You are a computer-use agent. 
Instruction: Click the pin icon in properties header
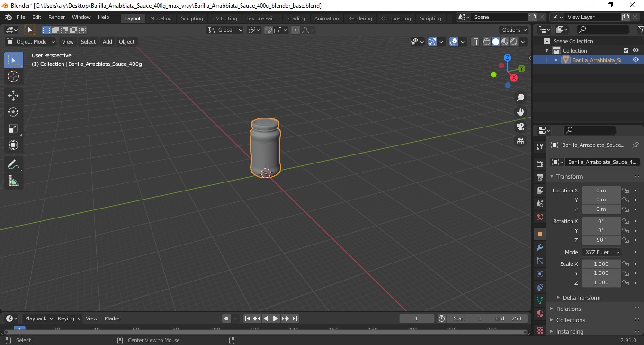(635, 145)
